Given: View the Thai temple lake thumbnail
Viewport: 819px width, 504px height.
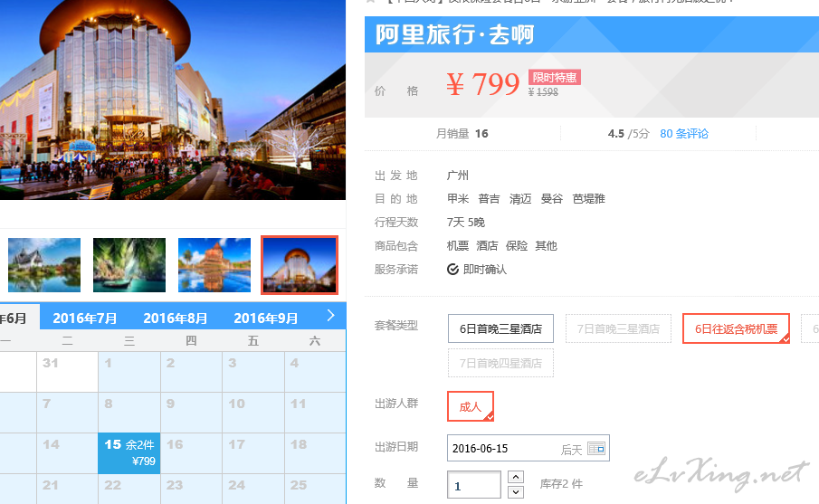Looking at the screenshot, I should point(44,265).
